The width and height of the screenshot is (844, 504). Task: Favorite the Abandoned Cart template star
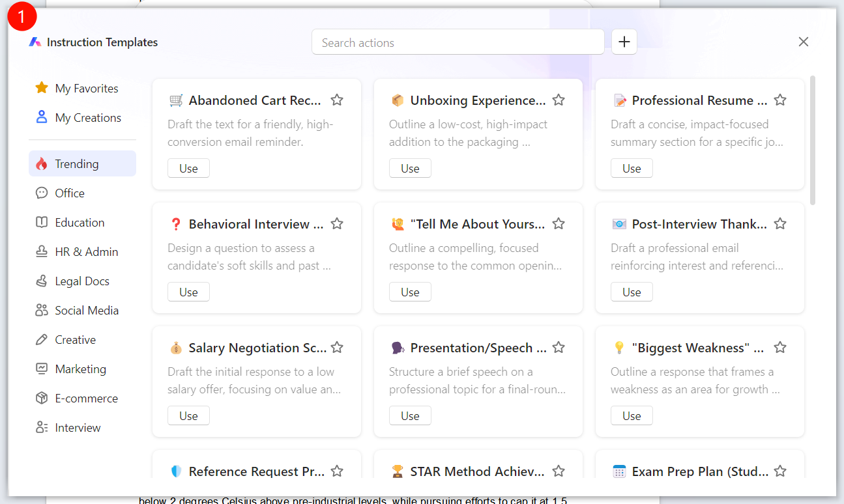click(337, 100)
